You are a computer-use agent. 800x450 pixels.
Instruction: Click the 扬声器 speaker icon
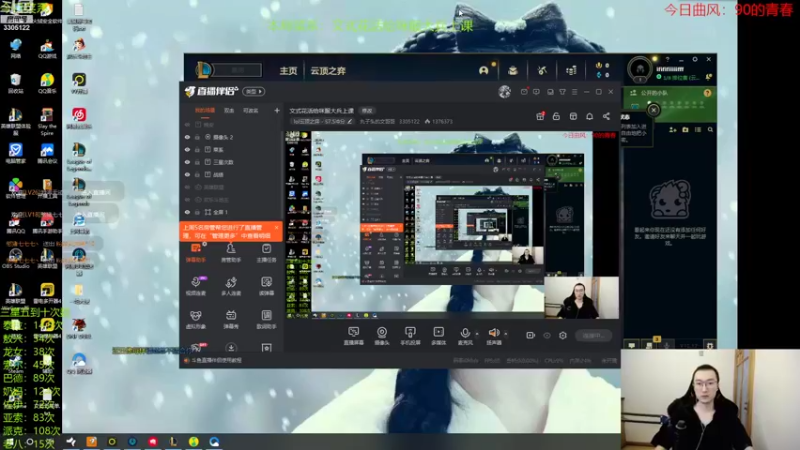[x=493, y=333]
